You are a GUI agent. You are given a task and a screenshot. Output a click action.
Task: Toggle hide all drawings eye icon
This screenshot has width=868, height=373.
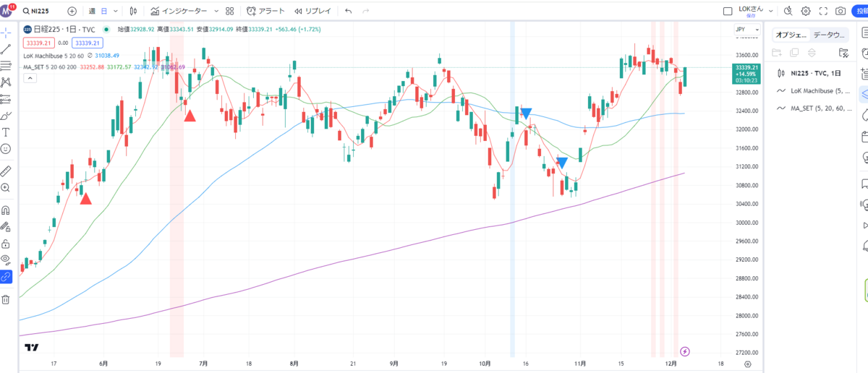click(x=6, y=260)
